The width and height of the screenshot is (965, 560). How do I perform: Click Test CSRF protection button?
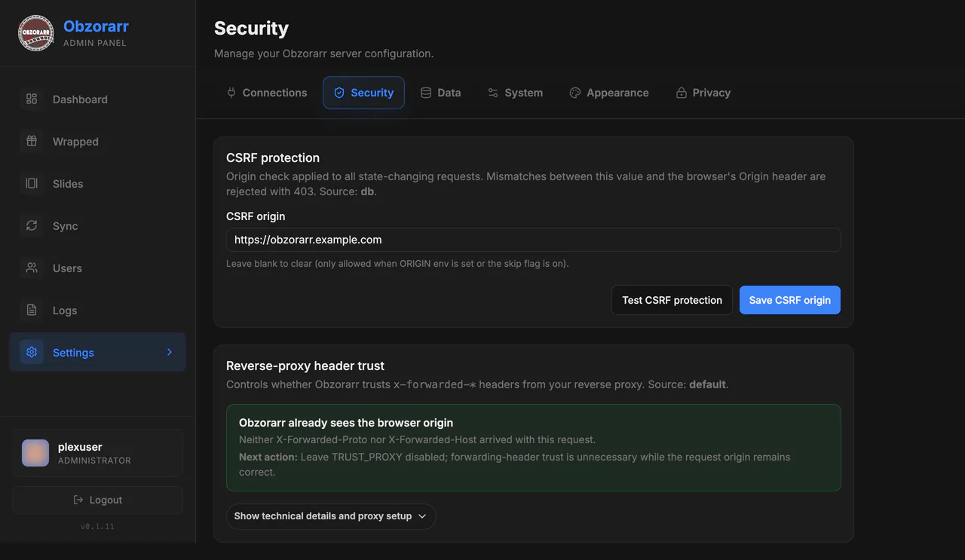(x=672, y=300)
